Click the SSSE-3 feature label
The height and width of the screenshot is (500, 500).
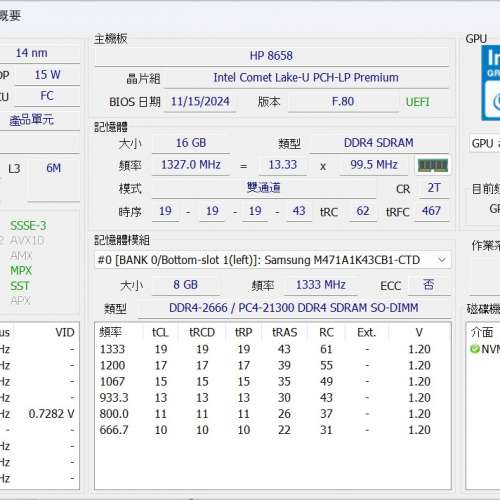(28, 226)
